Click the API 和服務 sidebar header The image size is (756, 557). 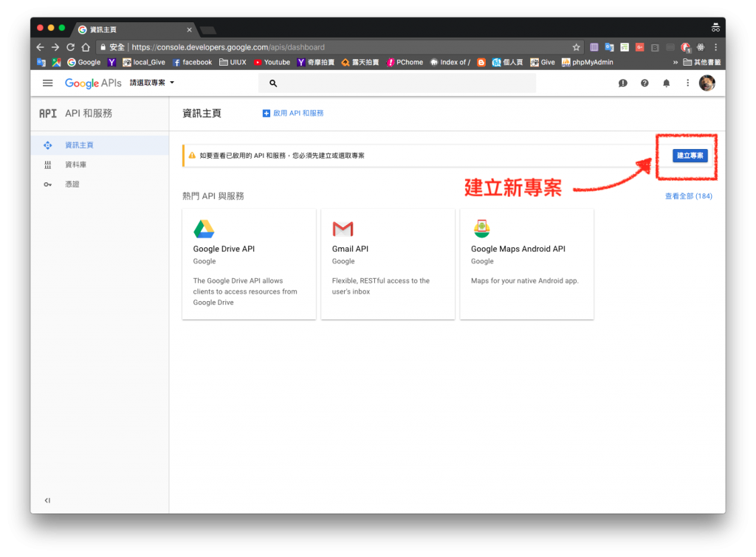(76, 113)
